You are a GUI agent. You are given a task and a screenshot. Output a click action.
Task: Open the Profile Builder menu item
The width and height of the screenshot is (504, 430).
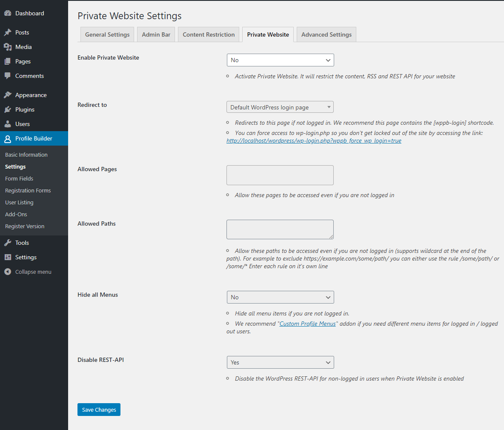34,138
